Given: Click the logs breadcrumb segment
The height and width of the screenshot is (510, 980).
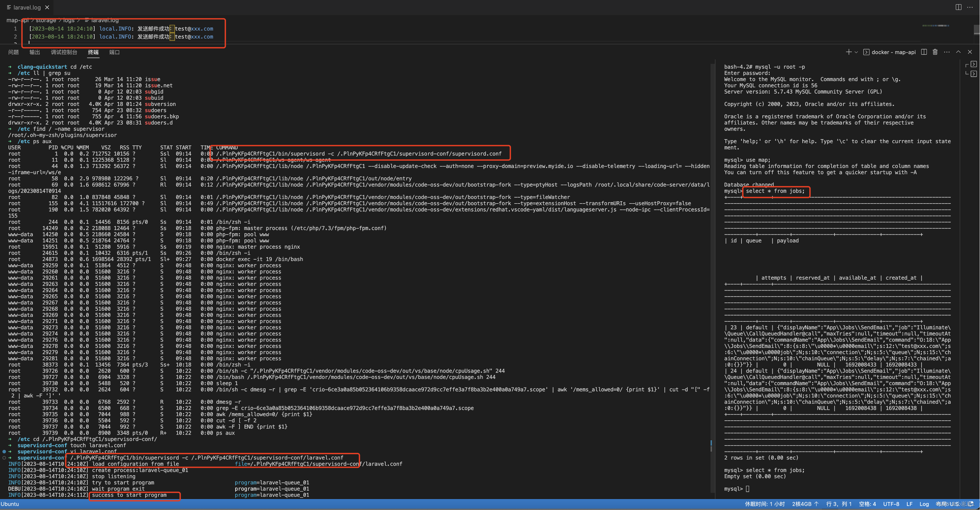Looking at the screenshot, I should click(68, 20).
